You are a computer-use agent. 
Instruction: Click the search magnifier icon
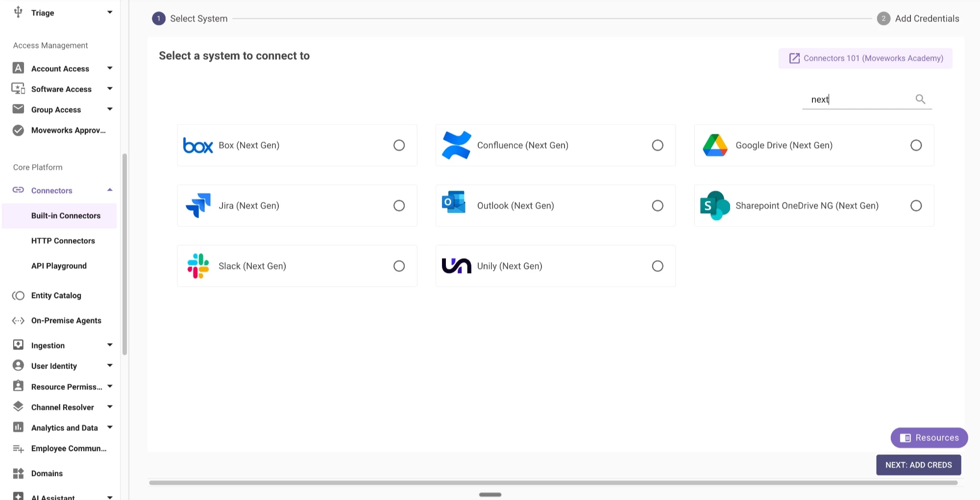tap(920, 99)
